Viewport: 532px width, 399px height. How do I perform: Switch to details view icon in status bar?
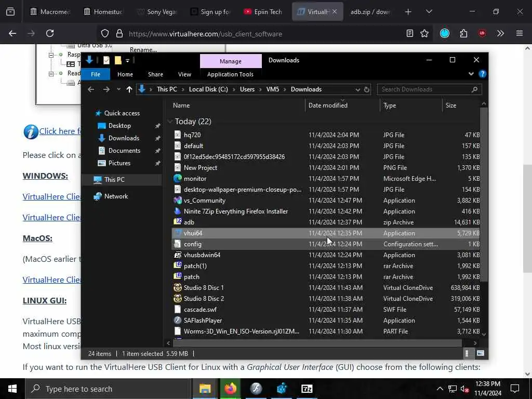tap(467, 353)
